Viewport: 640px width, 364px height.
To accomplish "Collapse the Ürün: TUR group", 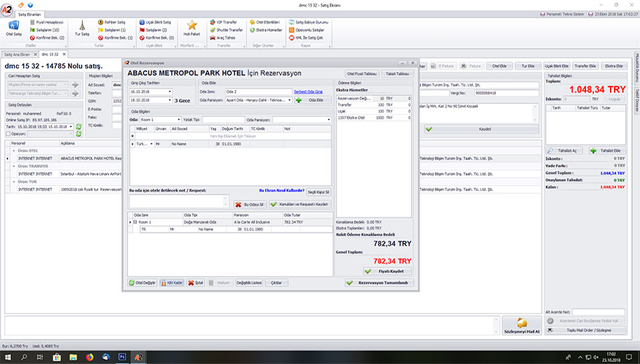I will (x=14, y=182).
